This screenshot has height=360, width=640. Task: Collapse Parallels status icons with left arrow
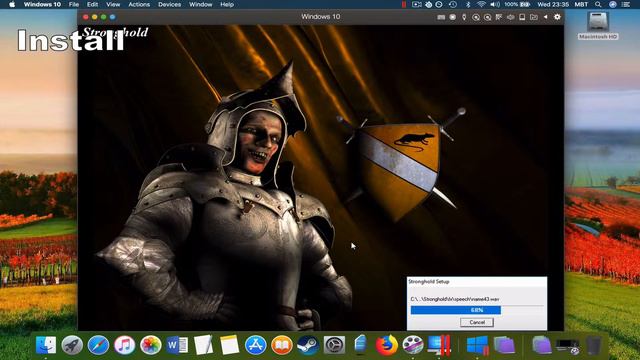point(546,17)
